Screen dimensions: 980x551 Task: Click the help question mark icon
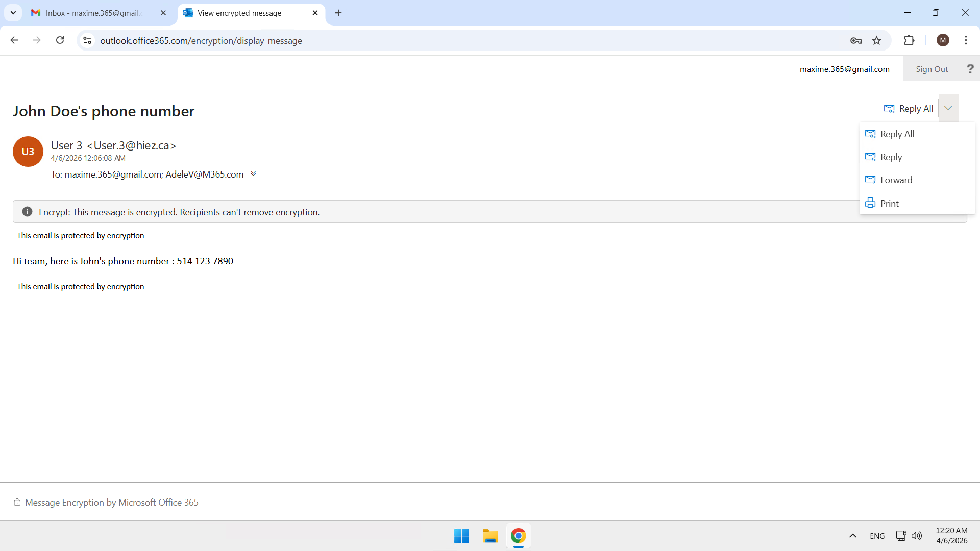click(x=970, y=69)
